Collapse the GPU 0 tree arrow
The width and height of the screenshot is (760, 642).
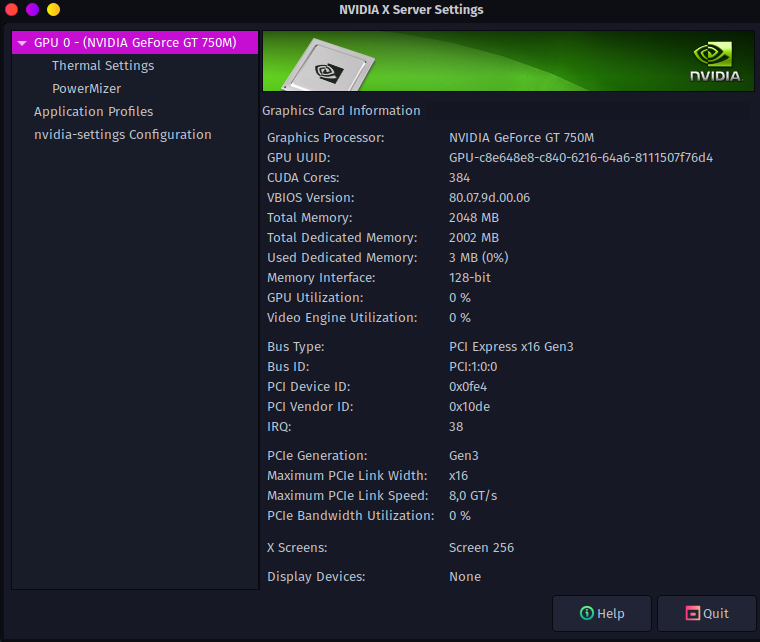coord(22,43)
